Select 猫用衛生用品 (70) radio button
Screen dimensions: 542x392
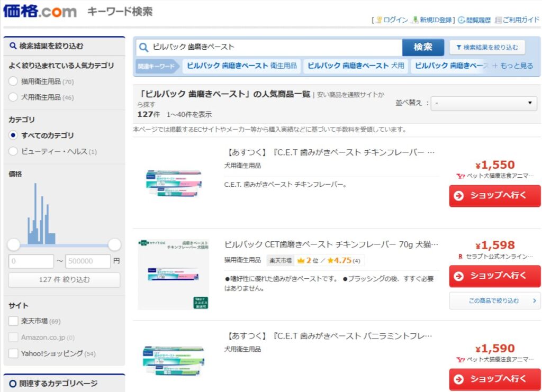13,81
